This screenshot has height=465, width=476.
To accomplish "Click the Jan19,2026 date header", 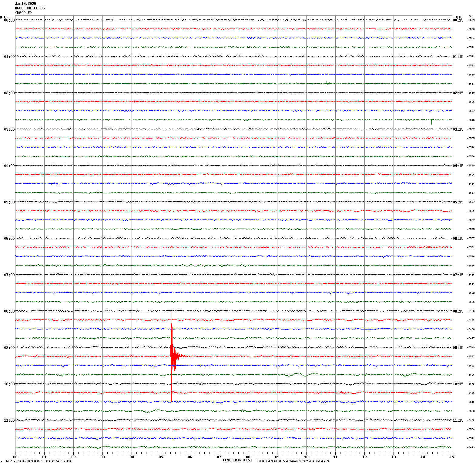I will point(25,4).
